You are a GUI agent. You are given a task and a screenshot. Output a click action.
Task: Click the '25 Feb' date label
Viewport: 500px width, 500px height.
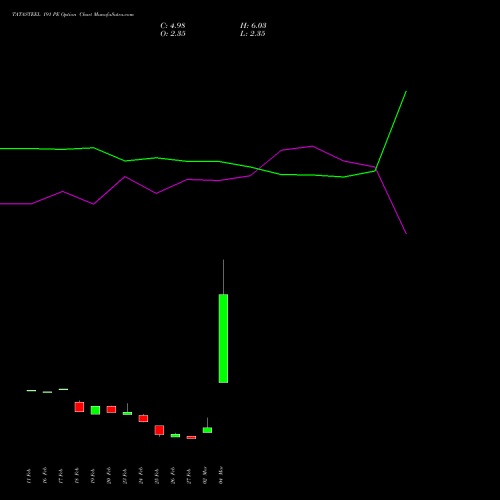coord(157,476)
